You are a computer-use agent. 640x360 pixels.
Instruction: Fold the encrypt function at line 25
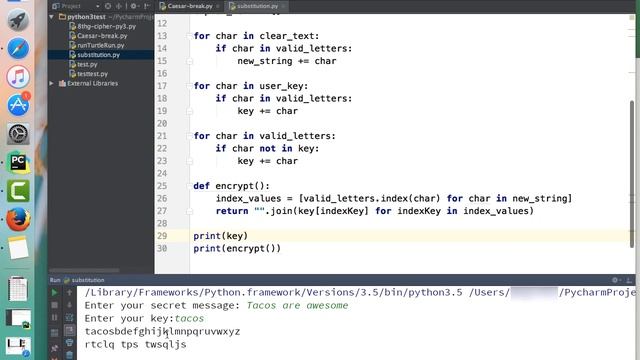pyautogui.click(x=189, y=186)
